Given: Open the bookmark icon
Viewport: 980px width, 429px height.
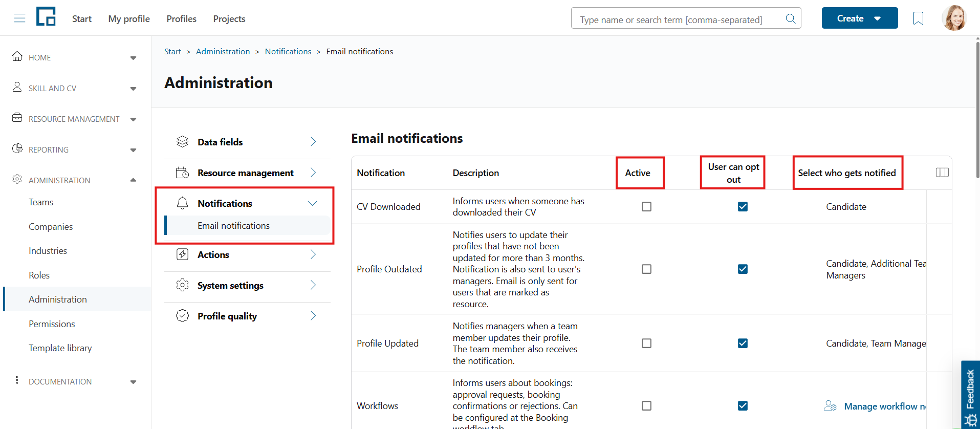Looking at the screenshot, I should pos(919,18).
